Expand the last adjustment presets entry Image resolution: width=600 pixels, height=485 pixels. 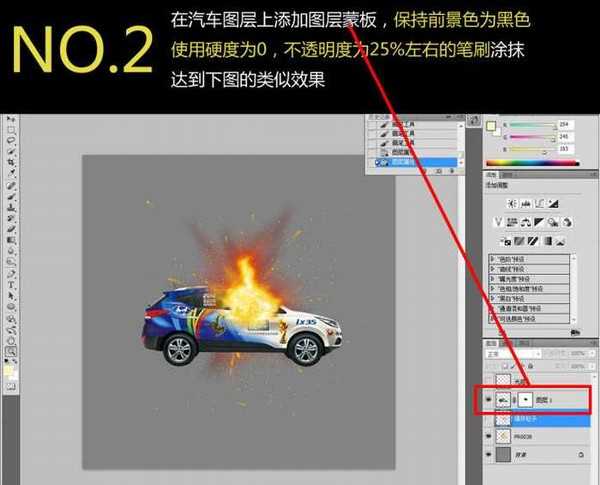click(x=493, y=321)
